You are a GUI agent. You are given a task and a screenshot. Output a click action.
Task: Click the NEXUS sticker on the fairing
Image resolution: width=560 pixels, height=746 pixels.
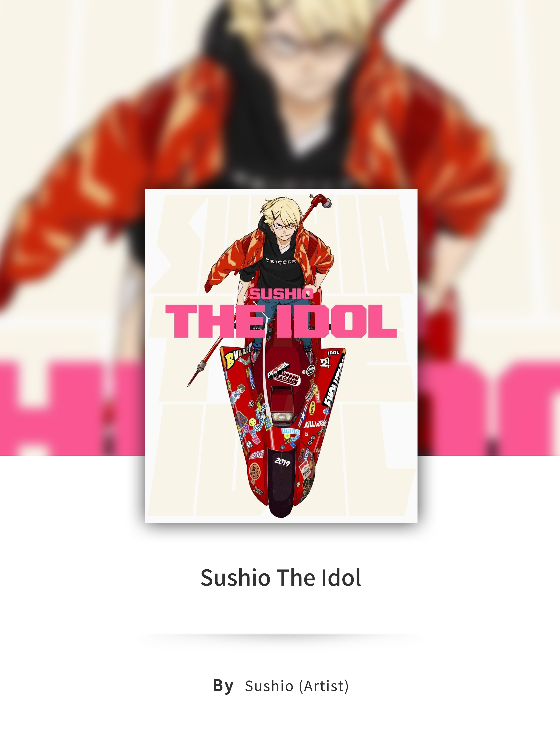point(257,455)
